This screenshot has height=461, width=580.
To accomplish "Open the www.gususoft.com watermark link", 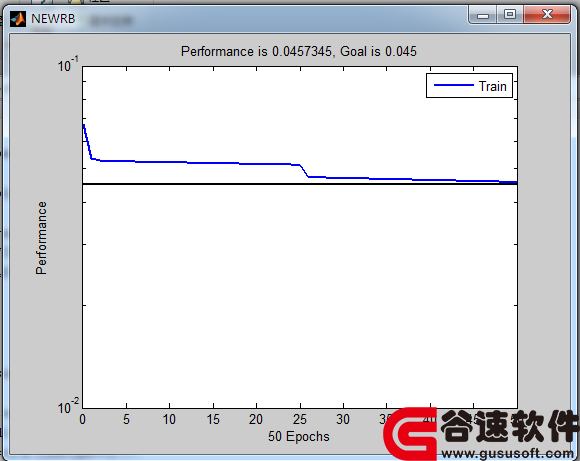I will (x=508, y=453).
